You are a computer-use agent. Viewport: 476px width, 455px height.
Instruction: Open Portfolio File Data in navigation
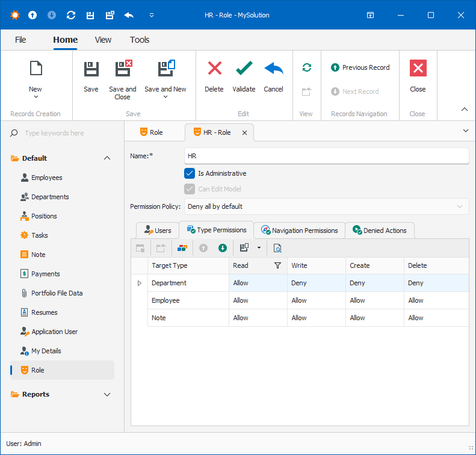(52, 293)
